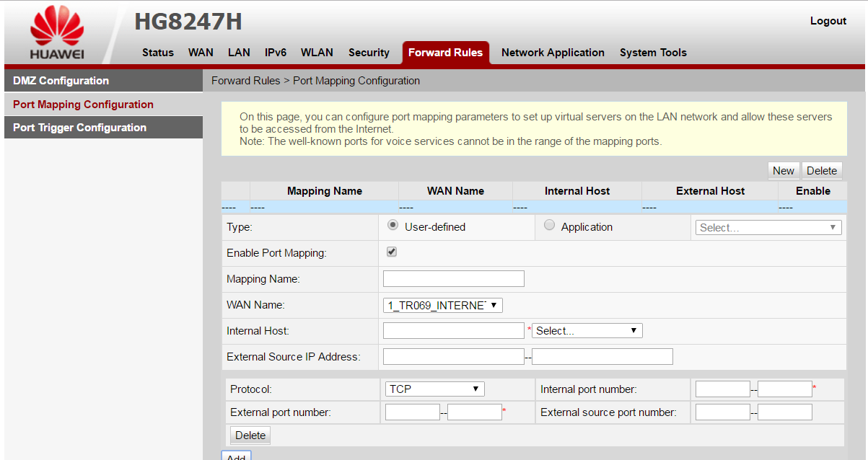Focus the Internal Host address field

click(454, 330)
